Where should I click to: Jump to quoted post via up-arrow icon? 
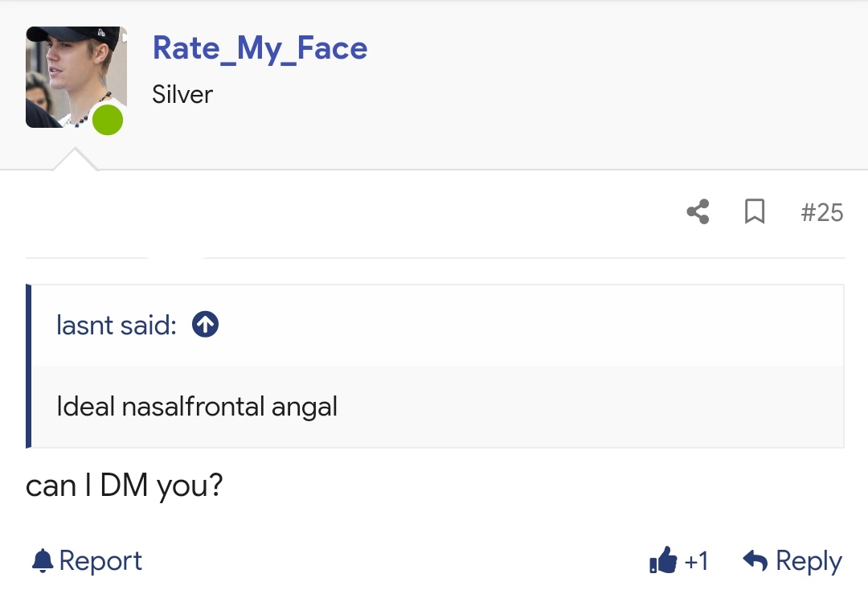pyautogui.click(x=206, y=324)
